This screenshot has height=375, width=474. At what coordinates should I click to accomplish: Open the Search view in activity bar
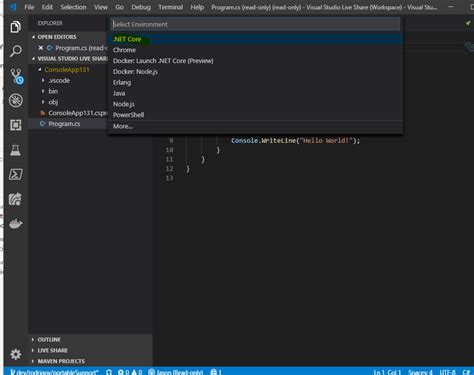click(15, 51)
